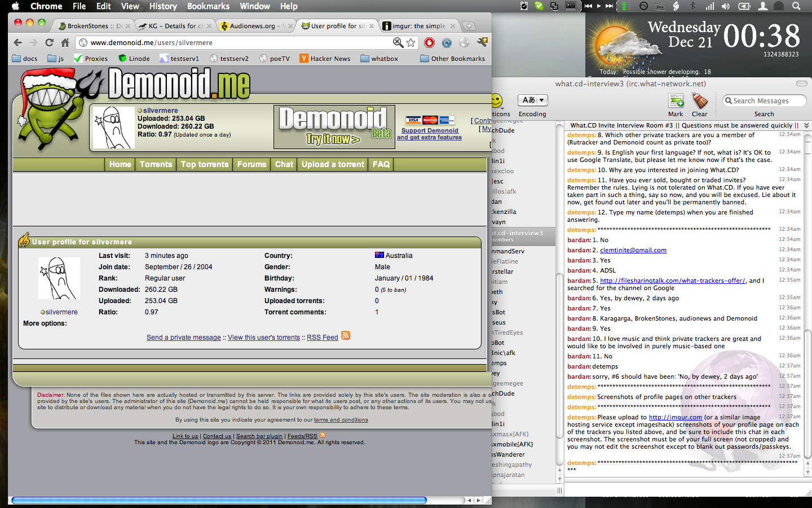This screenshot has height=508, width=812.
Task: Open the Hacker News bookmark
Action: [325, 59]
